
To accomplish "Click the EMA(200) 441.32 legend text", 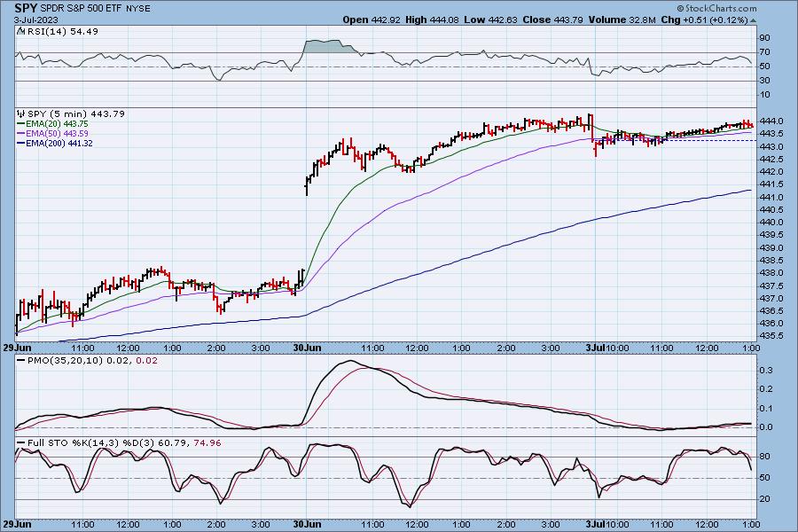I will [59, 143].
